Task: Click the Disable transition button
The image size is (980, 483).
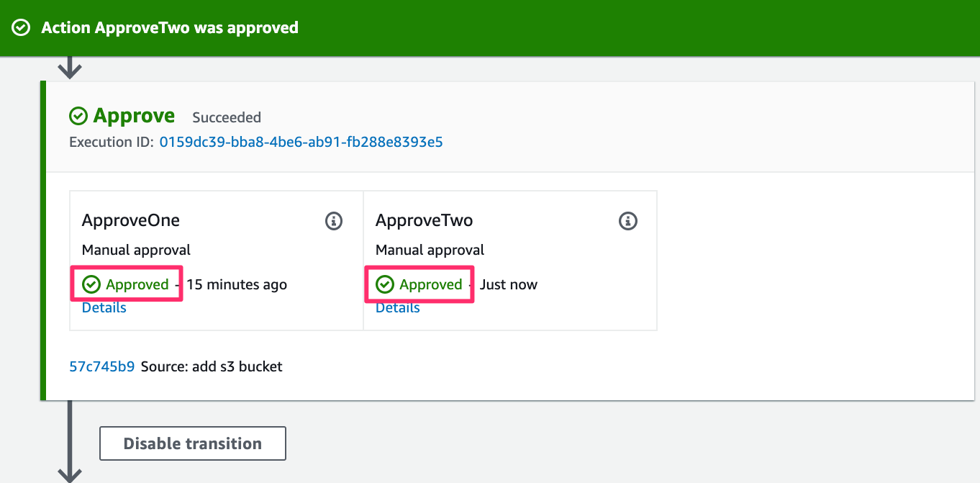Action: 193,443
